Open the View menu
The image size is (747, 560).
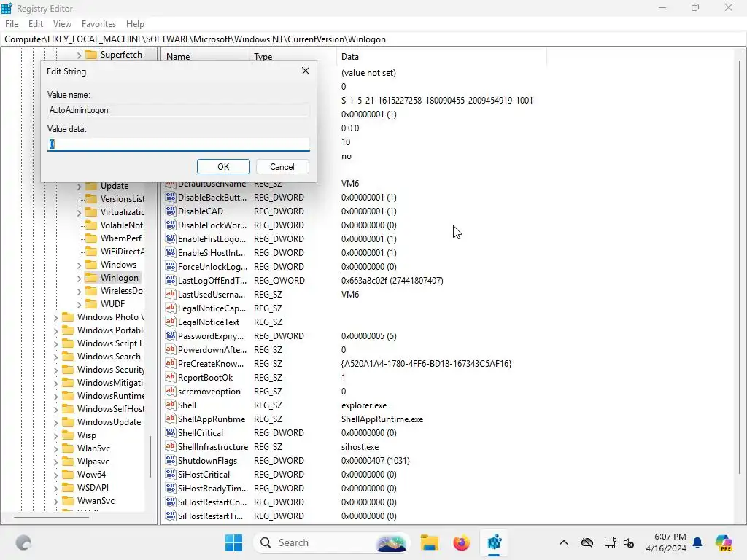pos(62,24)
